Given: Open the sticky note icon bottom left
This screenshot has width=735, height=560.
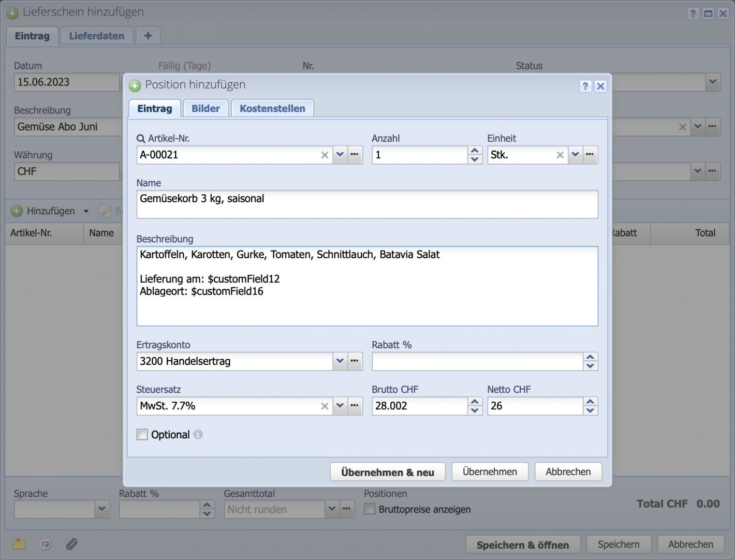Looking at the screenshot, I should coord(19,544).
